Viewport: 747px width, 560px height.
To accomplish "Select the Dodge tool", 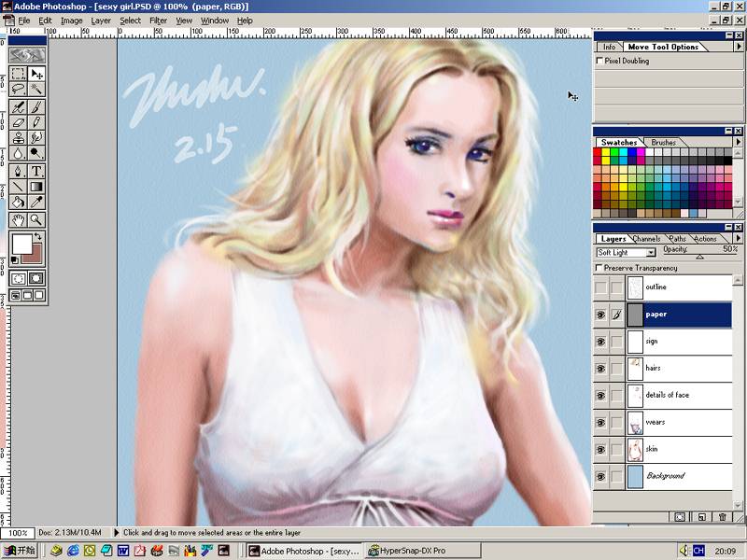I will point(36,153).
